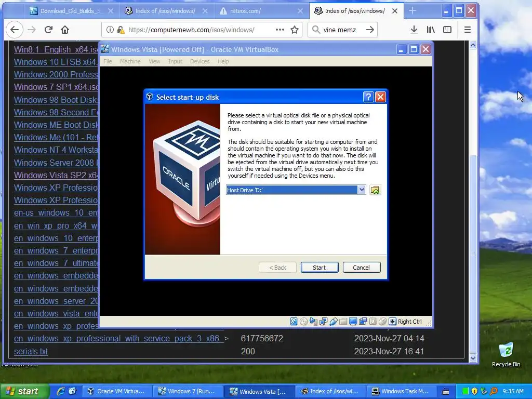Open Recycle Bin on desktop
The width and height of the screenshot is (532, 399).
click(x=506, y=354)
